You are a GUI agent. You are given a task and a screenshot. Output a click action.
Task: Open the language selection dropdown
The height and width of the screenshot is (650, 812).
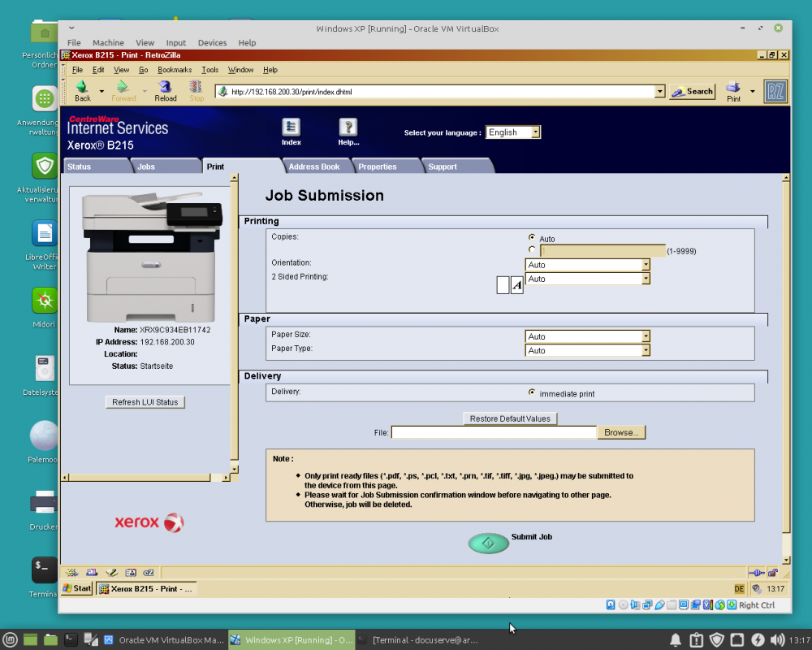click(512, 132)
